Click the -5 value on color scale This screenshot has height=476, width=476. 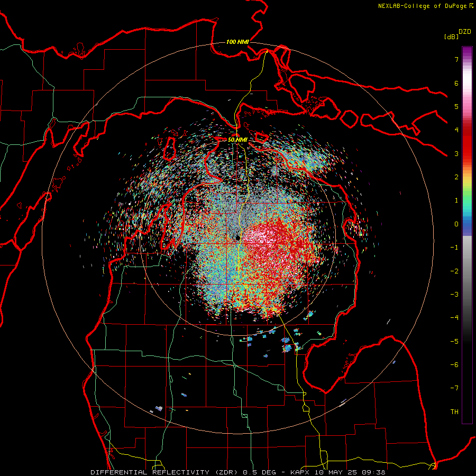click(x=454, y=342)
